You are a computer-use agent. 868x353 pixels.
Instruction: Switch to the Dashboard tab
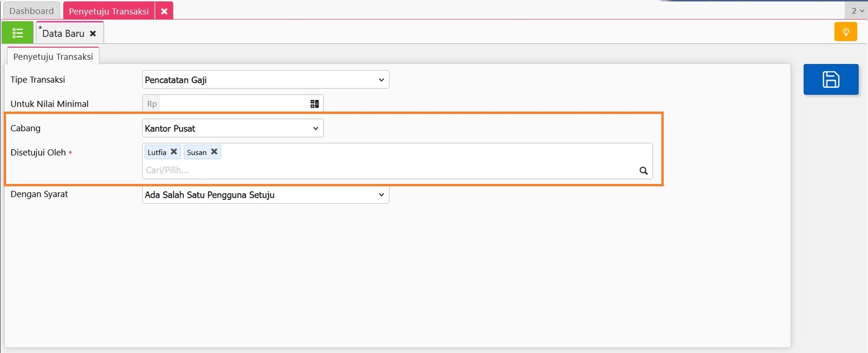coord(31,11)
